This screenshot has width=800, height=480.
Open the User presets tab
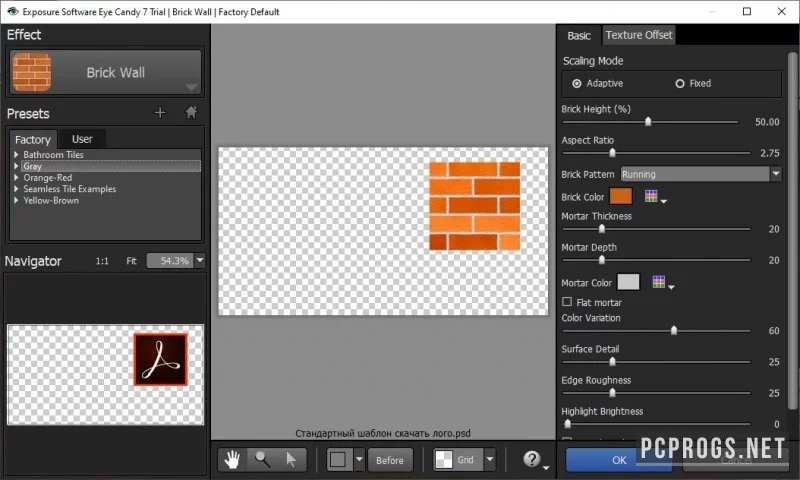[x=82, y=139]
